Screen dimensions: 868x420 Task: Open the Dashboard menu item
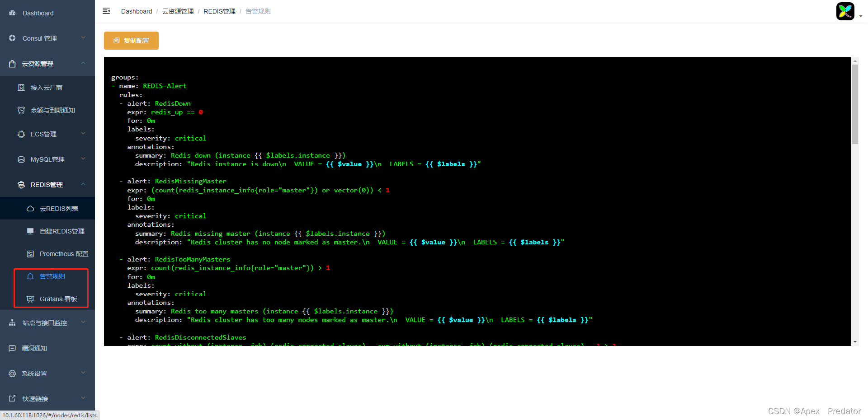click(x=47, y=13)
